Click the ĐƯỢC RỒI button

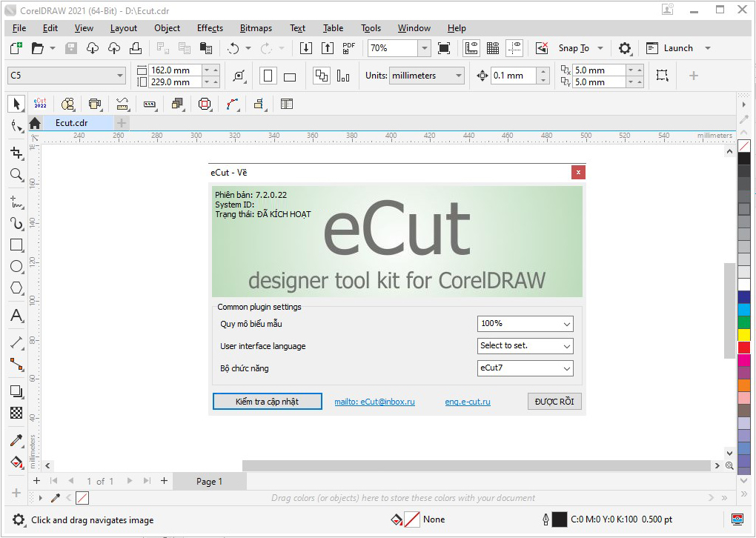[554, 401]
